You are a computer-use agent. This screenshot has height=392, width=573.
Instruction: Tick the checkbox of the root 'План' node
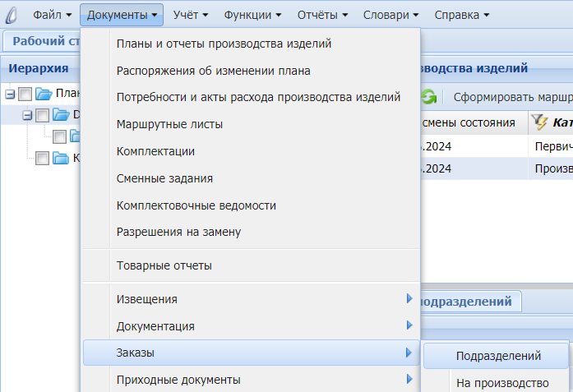point(25,94)
